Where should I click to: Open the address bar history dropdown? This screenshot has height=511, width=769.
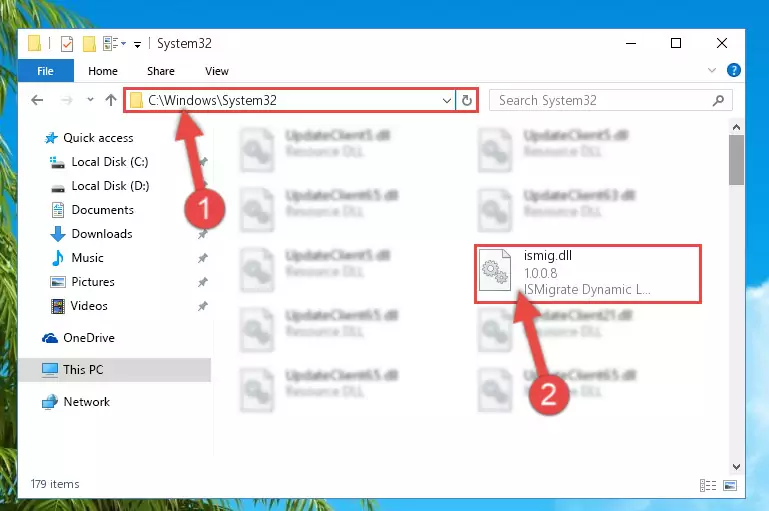click(447, 101)
